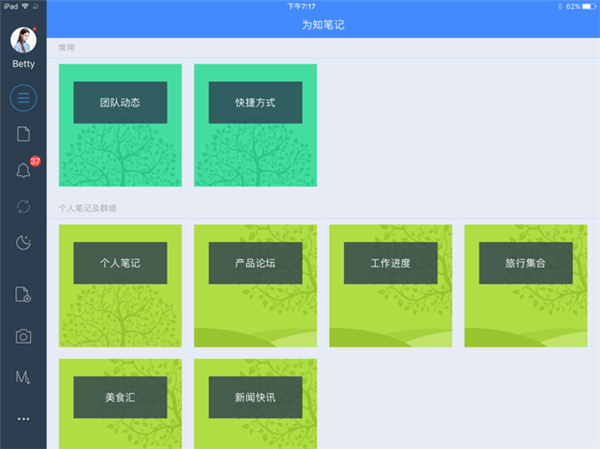
Task: Tap the battery indicator in status bar
Action: click(589, 7)
